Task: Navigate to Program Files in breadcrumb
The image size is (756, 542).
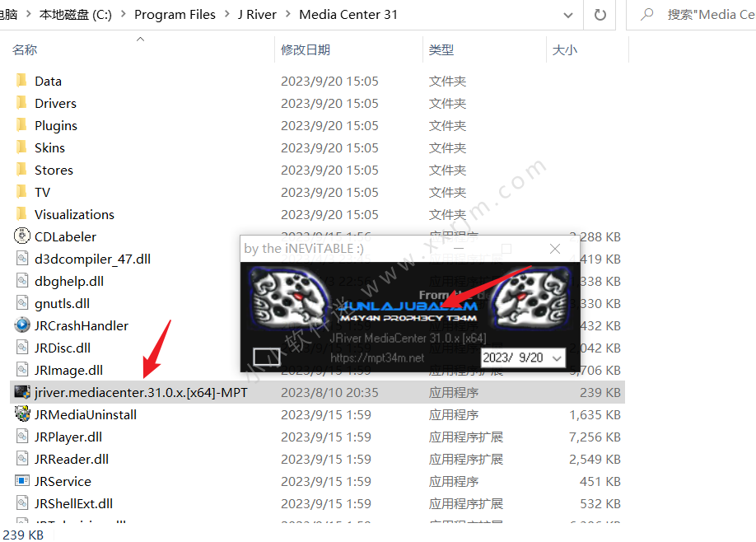Action: coord(175,15)
